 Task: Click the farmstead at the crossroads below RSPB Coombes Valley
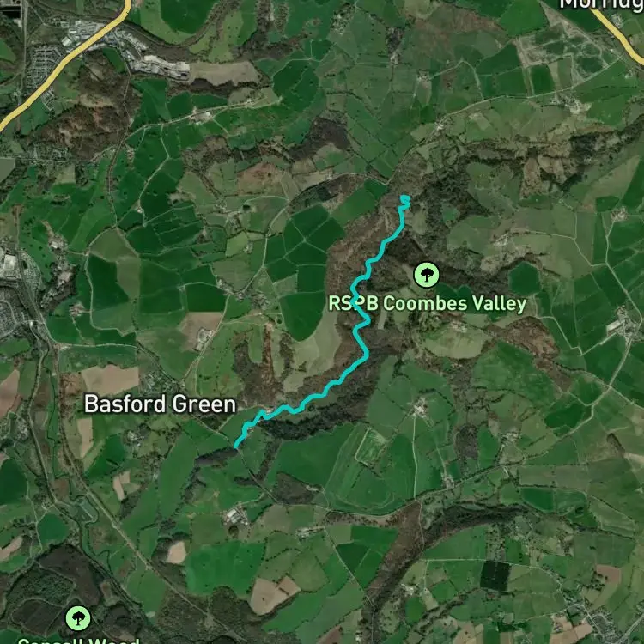click(419, 408)
